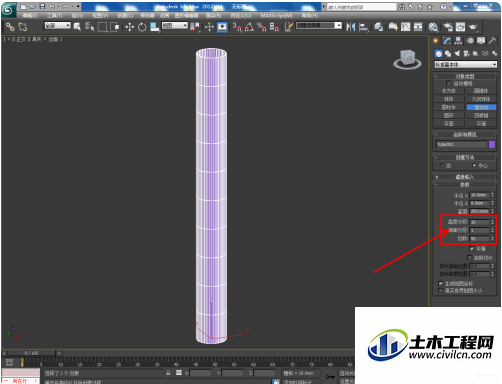Viewport: 502px width, 384px height.
Task: Toggle the Angle Snap icon
Action: point(249,27)
